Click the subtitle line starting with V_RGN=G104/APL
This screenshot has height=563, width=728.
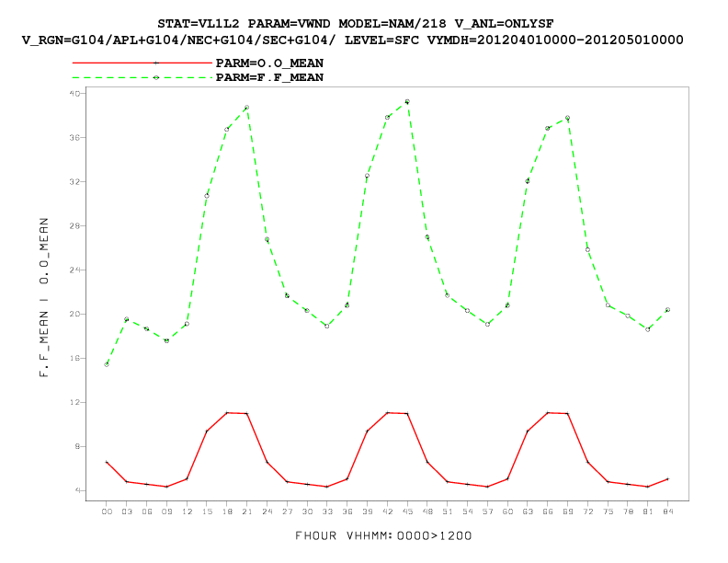pyautogui.click(x=352, y=40)
